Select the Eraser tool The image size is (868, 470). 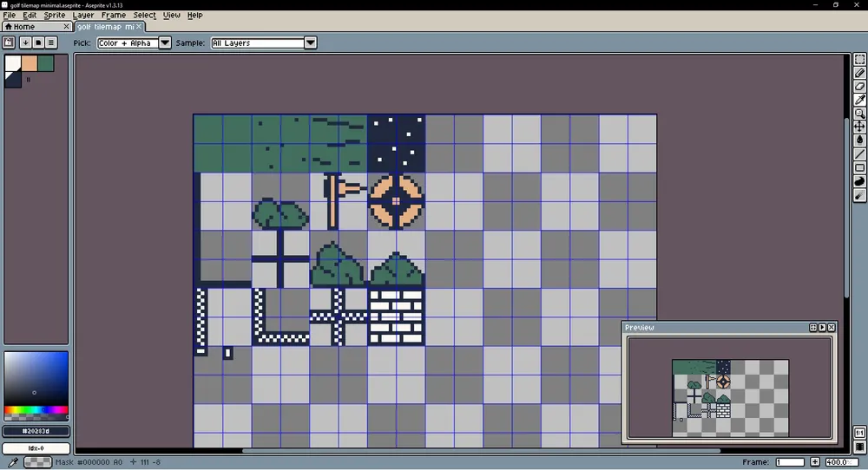(859, 87)
